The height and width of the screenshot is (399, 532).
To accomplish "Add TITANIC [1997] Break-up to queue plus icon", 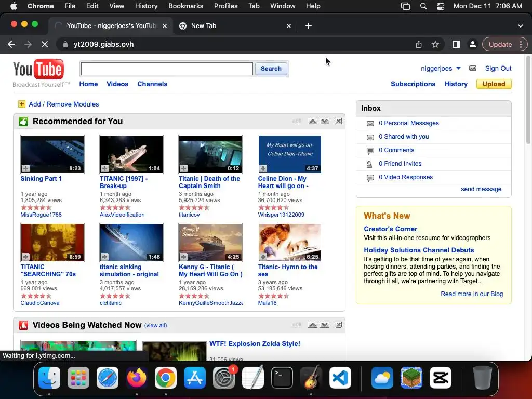I will (x=105, y=168).
